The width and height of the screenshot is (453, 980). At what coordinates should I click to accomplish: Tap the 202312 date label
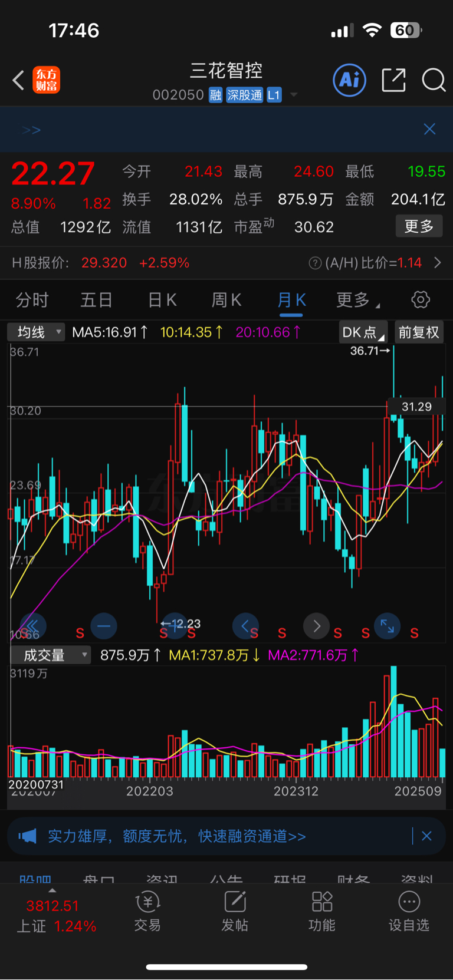(x=296, y=791)
